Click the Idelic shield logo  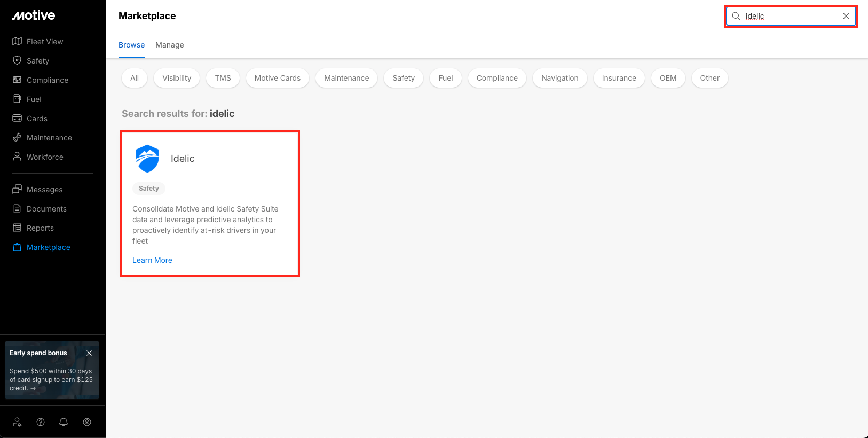pos(147,159)
